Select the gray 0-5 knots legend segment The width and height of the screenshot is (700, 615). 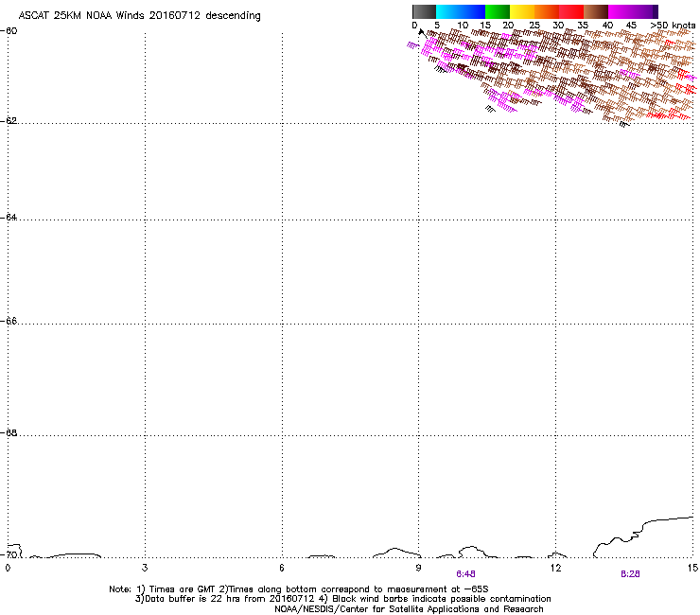[x=424, y=11]
